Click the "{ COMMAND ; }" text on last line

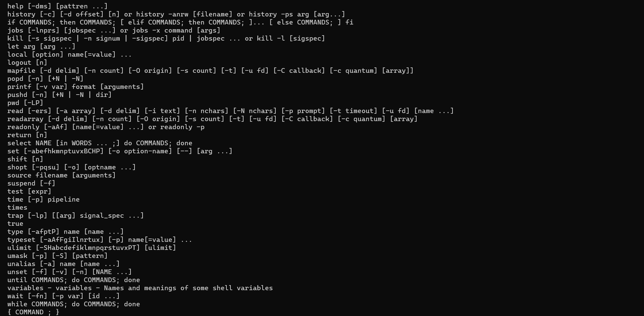(33, 312)
